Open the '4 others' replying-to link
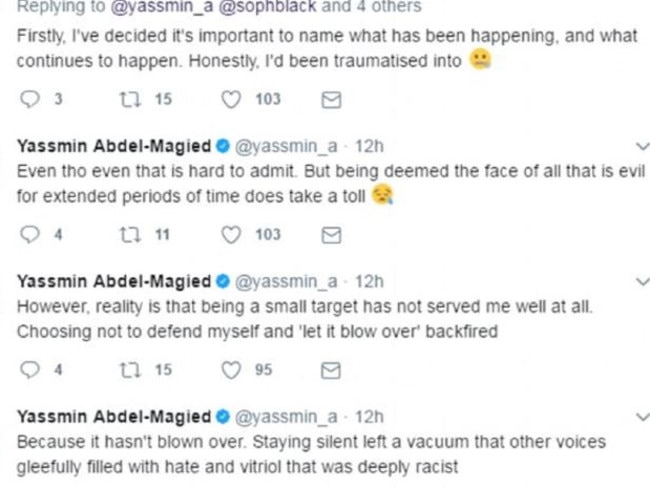Viewport: 650px width, 488px height. tap(390, 7)
